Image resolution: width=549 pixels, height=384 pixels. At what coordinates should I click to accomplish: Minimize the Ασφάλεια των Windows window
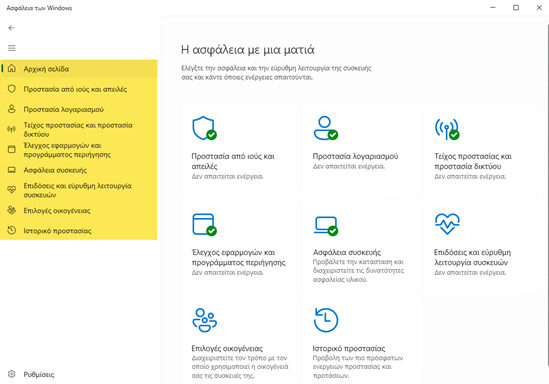coord(493,8)
